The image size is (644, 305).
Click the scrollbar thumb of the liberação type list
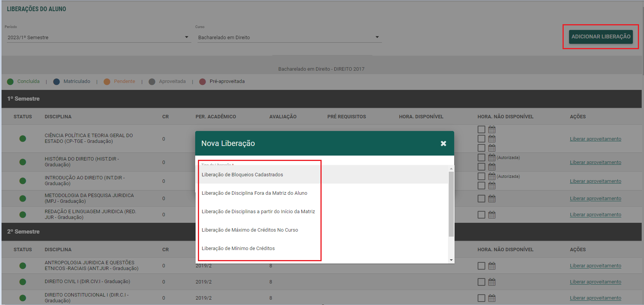[451, 204]
